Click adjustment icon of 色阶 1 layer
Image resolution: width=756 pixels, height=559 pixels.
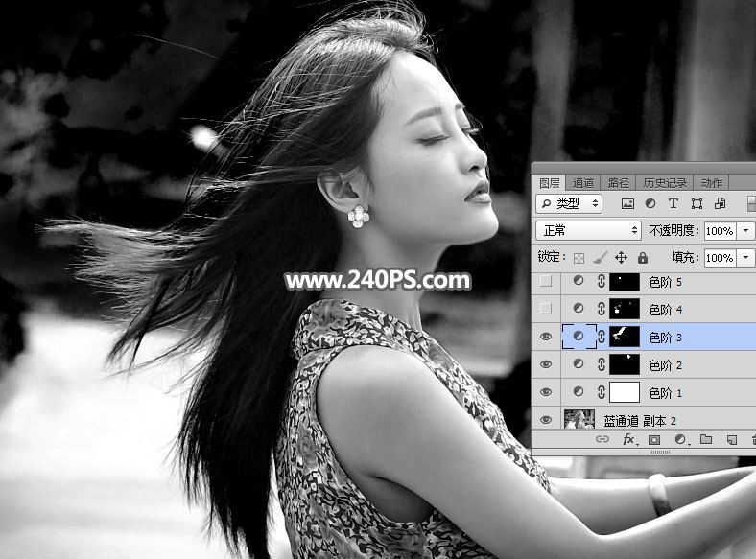(x=579, y=392)
